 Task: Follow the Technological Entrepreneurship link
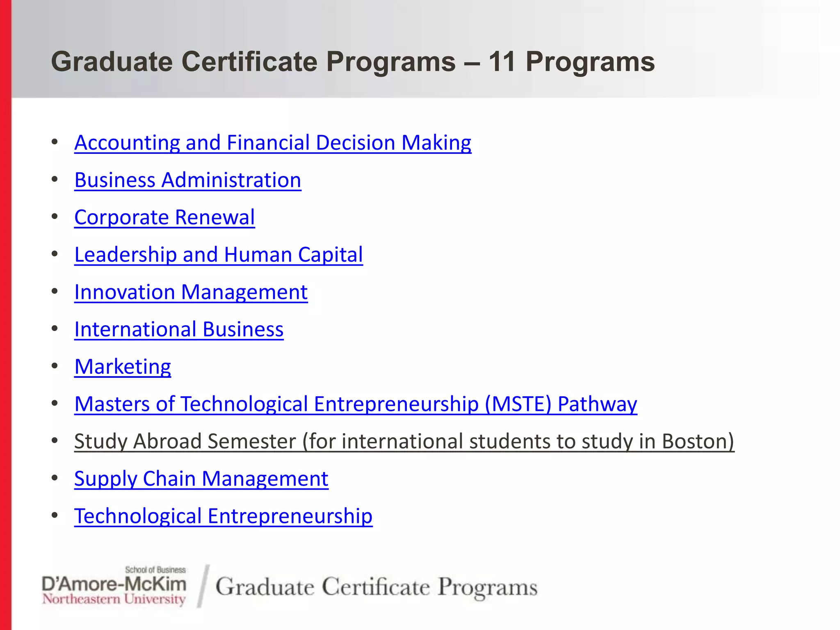(x=224, y=516)
